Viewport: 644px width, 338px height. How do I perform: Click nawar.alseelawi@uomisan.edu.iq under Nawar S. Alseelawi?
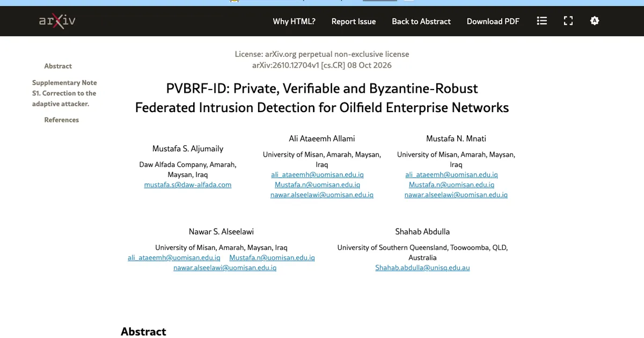coord(225,268)
